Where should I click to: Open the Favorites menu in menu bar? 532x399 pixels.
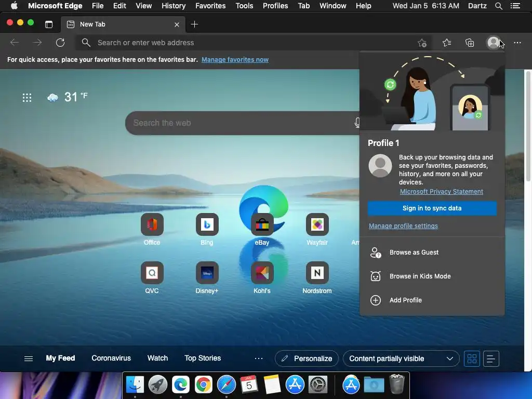pos(210,6)
